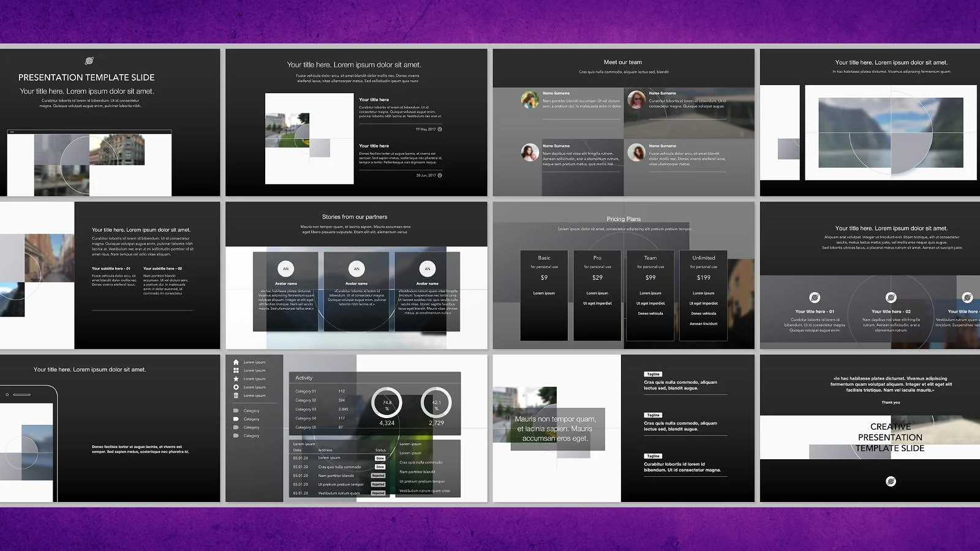Click the 'Category 01' row in Activity
This screenshot has width=980, height=551.
tap(322, 391)
